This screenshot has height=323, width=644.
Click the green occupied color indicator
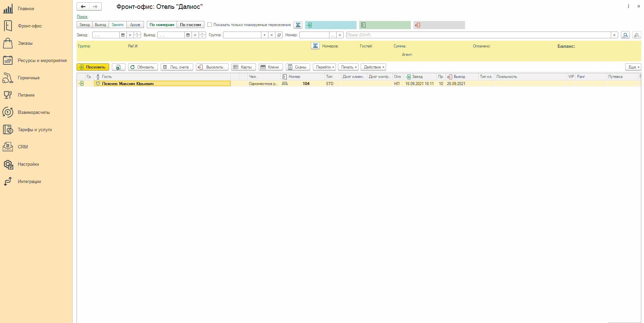point(385,25)
